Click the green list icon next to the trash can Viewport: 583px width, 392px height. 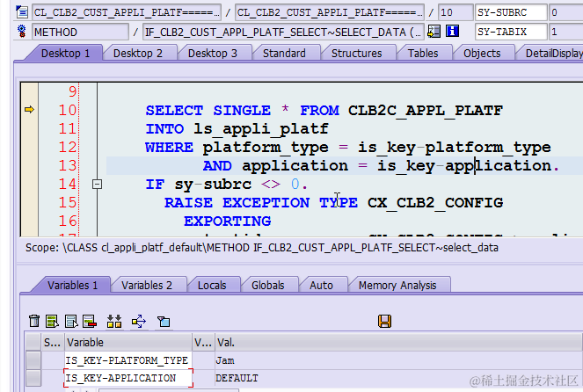coord(52,321)
